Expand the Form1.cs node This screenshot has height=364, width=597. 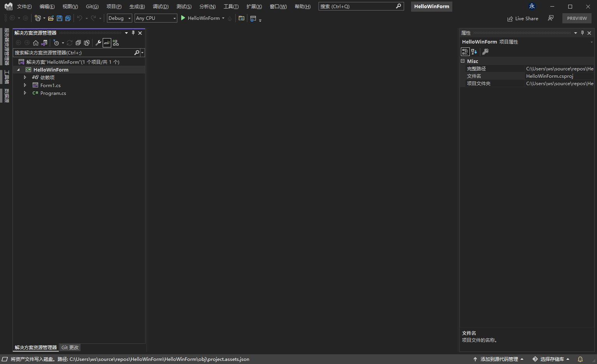[25, 85]
